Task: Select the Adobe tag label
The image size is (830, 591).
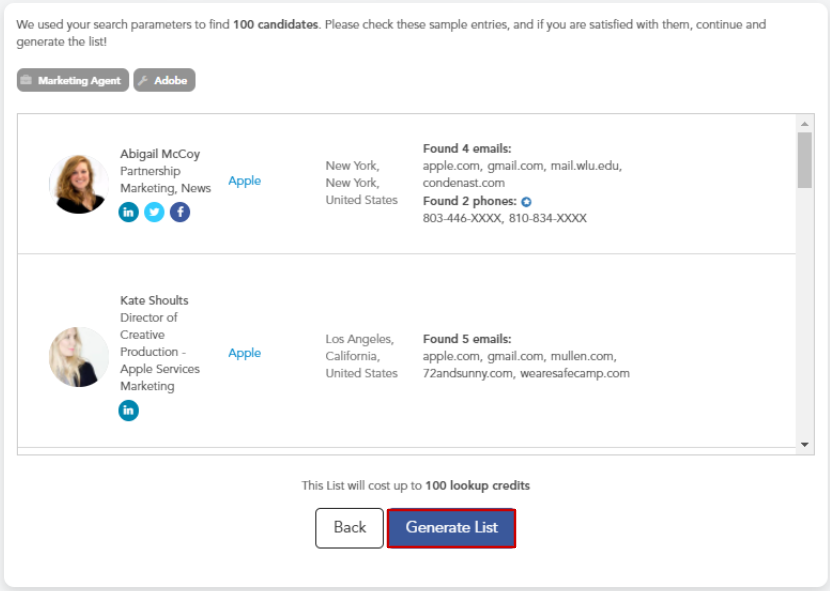Action: 171,81
